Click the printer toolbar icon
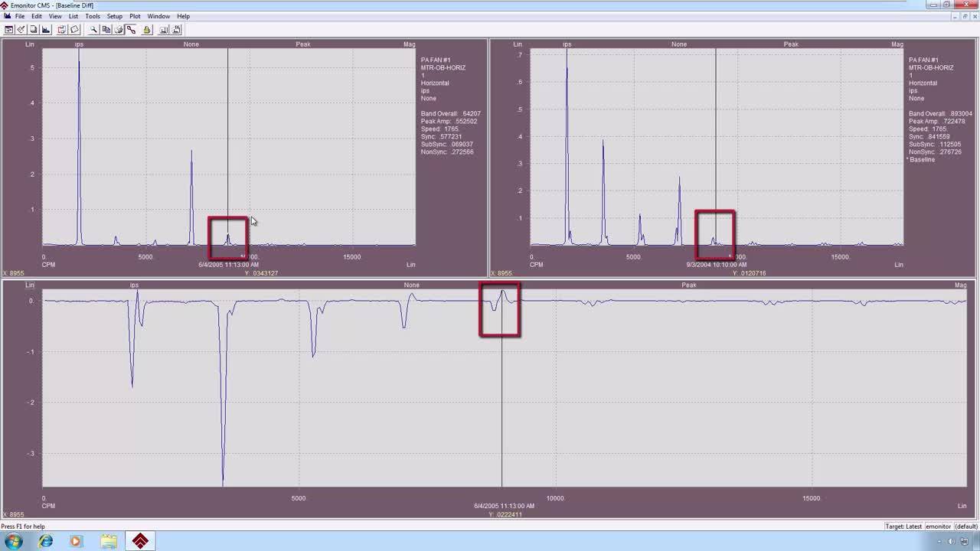 point(119,30)
